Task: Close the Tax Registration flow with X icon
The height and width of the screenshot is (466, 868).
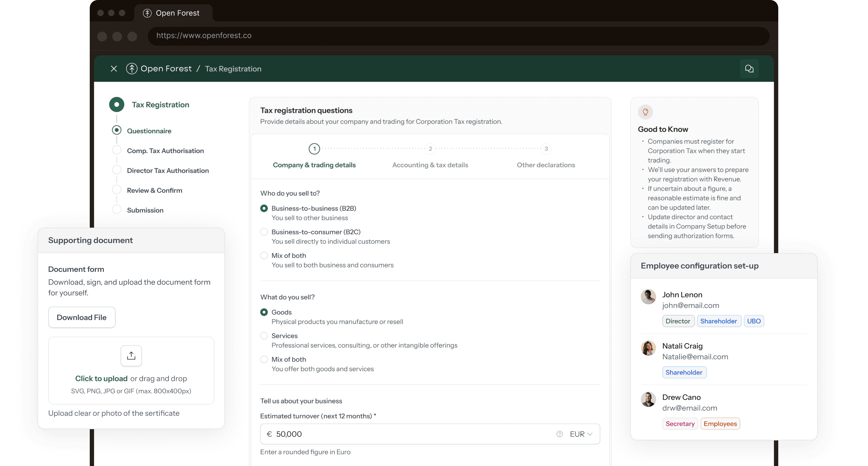Action: click(x=114, y=69)
